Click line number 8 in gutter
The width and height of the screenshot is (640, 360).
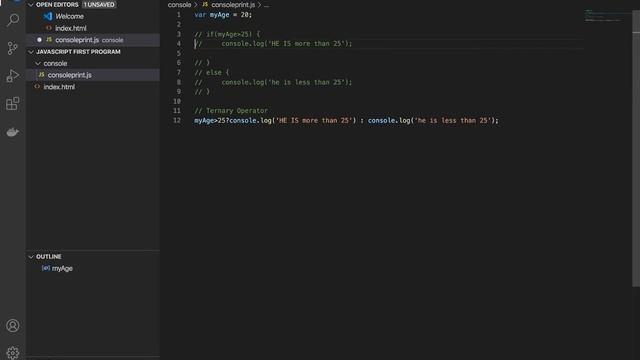(179, 82)
